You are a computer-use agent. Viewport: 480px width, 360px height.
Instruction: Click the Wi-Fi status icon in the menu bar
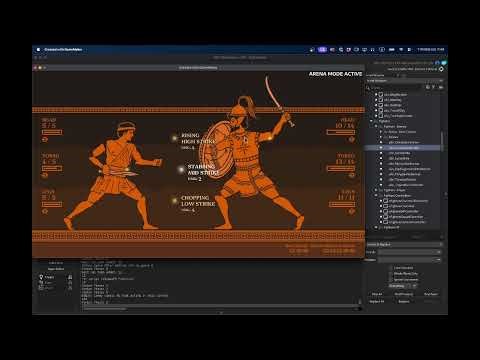pyautogui.click(x=401, y=49)
